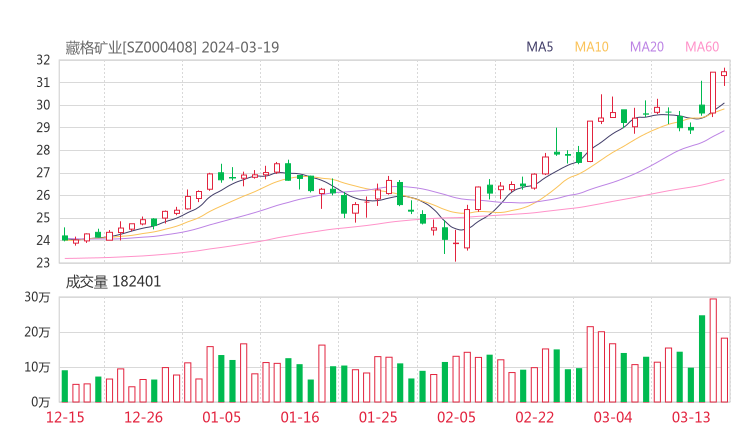740x440 pixels.
Task: Select the MA60 legend label
Action: (702, 47)
